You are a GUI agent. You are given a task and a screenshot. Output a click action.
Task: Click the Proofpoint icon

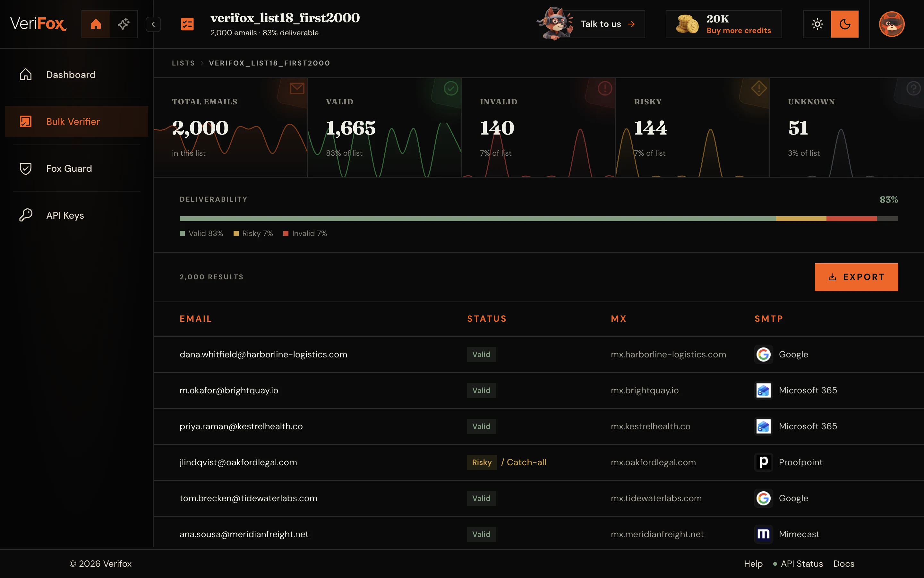[x=763, y=462]
